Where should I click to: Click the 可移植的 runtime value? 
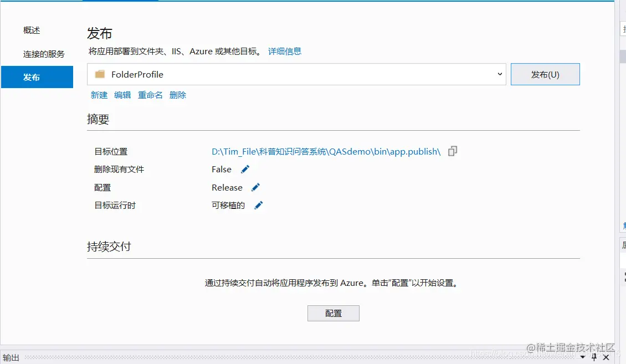(x=228, y=205)
